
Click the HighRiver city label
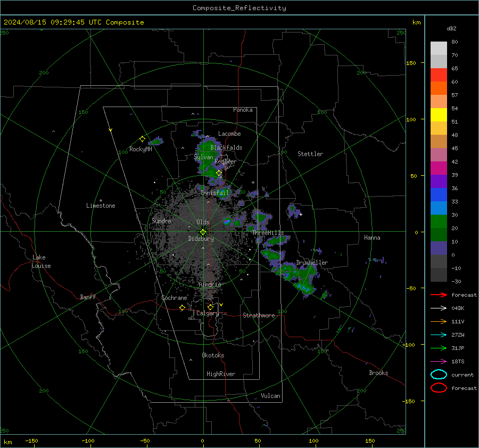(x=220, y=374)
